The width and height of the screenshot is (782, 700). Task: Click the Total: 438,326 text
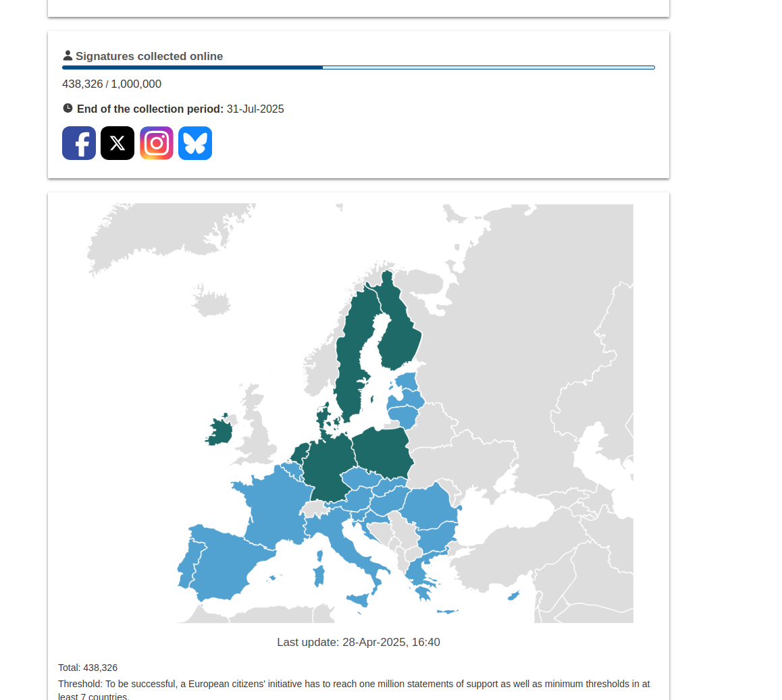88,668
